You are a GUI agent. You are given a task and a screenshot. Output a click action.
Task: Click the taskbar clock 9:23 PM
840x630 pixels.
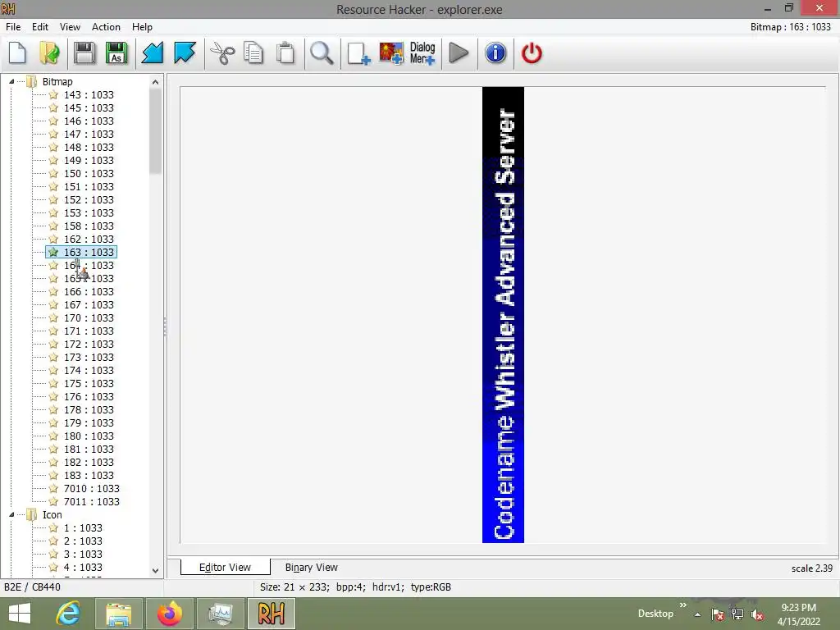798,608
